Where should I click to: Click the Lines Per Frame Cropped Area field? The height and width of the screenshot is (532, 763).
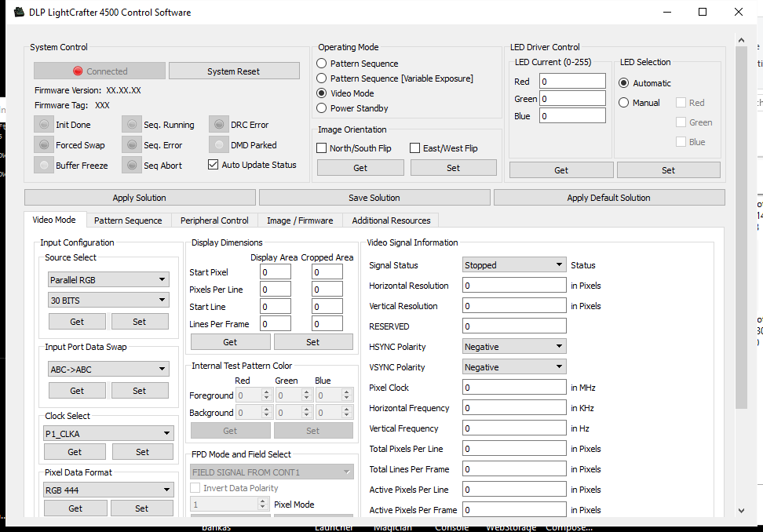(x=327, y=324)
